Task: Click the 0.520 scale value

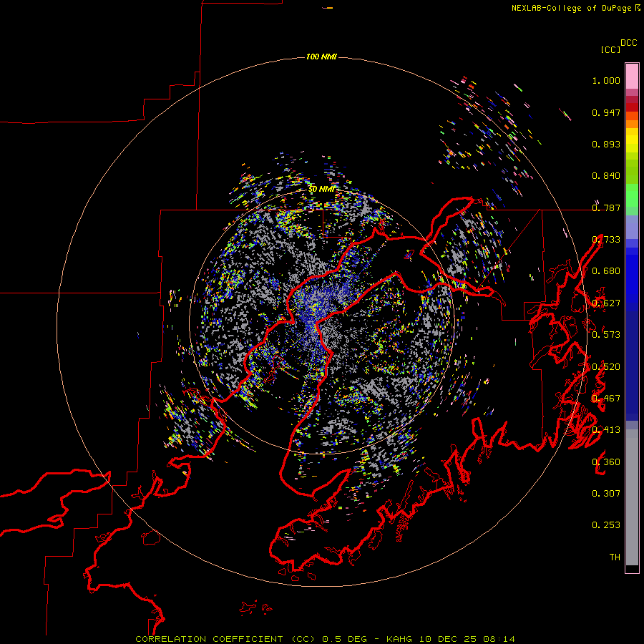Action: [x=606, y=367]
